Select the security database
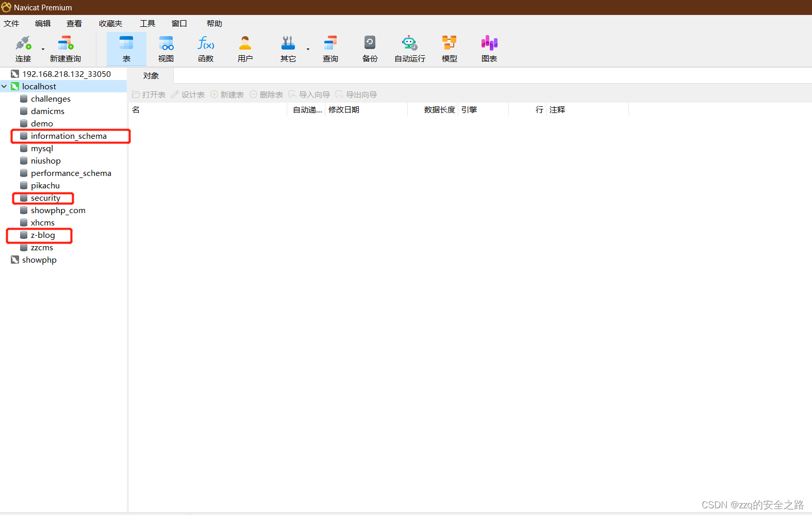The image size is (812, 515). coord(45,198)
